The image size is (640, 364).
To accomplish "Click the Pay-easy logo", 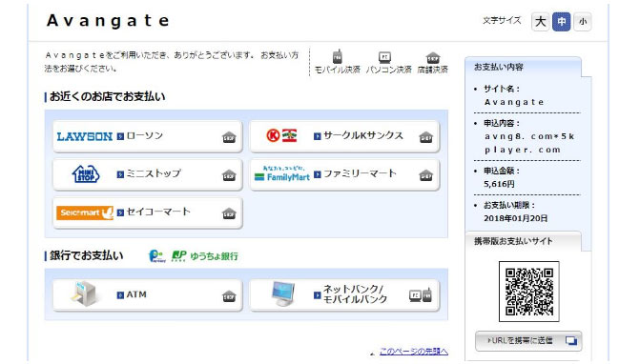I will (157, 256).
